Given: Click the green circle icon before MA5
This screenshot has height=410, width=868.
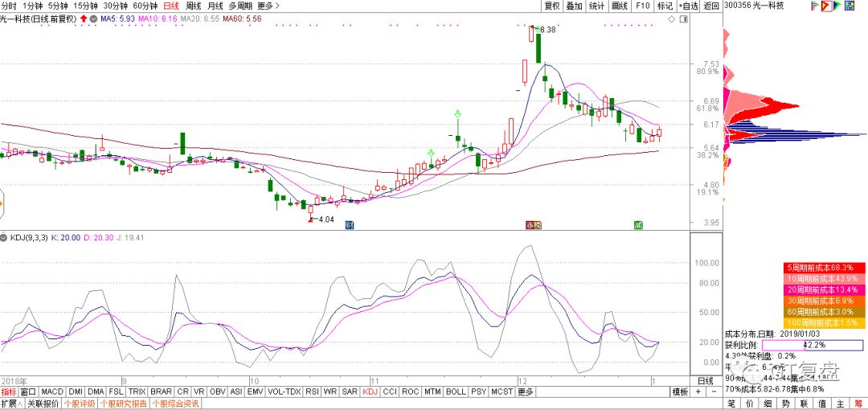Looking at the screenshot, I should (94, 18).
